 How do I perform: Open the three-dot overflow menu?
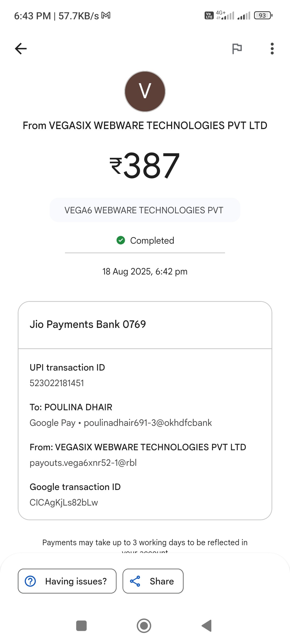point(272,49)
